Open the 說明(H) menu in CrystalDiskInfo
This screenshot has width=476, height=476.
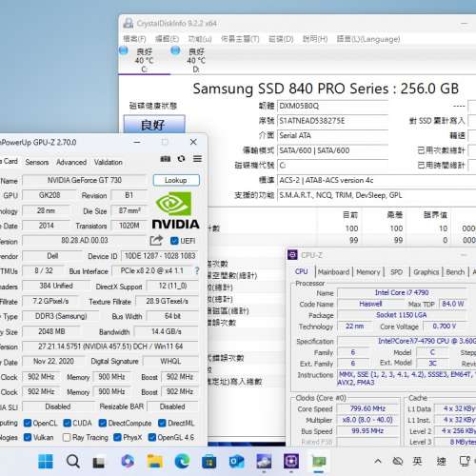point(315,39)
